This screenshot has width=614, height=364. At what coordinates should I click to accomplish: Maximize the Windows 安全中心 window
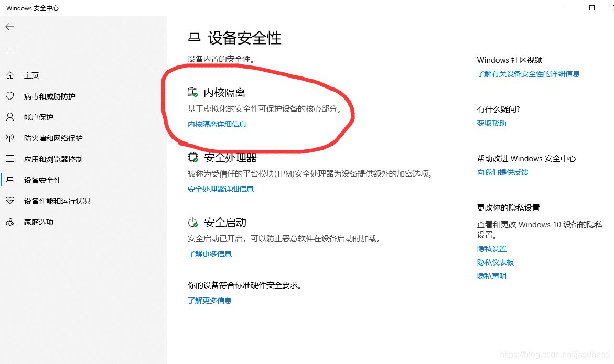point(591,8)
